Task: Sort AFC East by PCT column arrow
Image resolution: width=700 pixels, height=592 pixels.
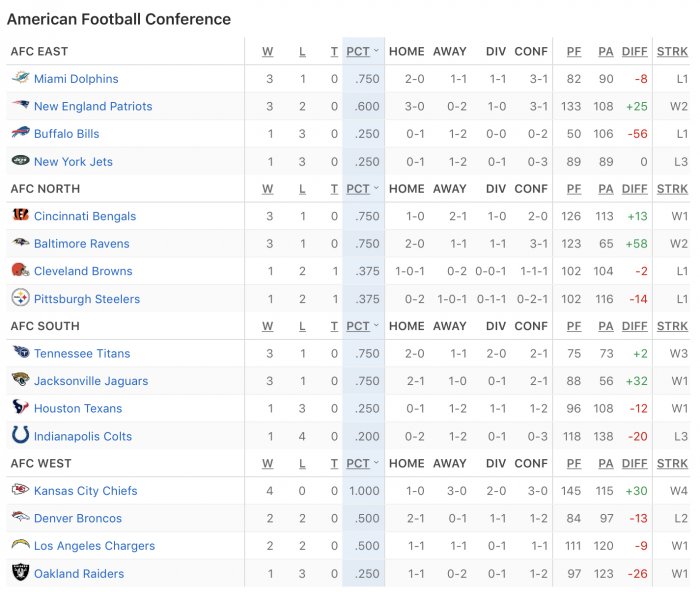Action: tap(376, 51)
